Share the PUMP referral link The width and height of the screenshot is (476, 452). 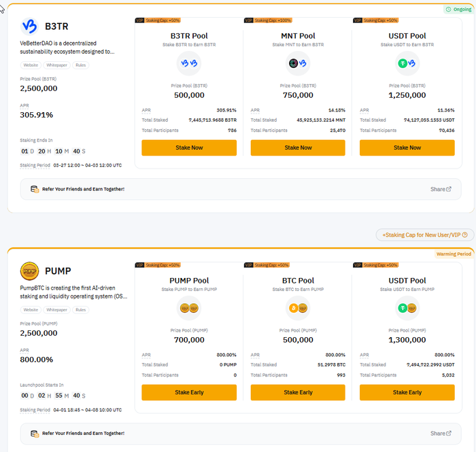pyautogui.click(x=440, y=433)
